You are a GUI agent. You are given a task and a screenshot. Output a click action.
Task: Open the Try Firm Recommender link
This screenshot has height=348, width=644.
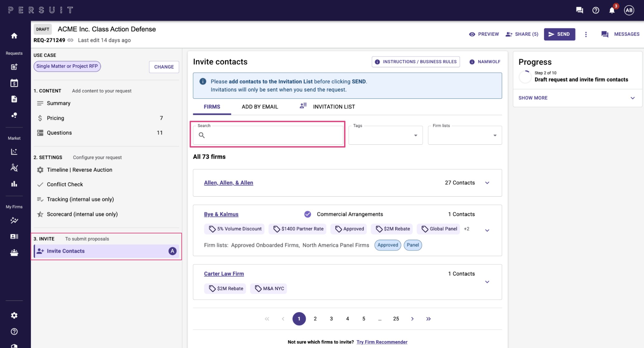point(382,342)
